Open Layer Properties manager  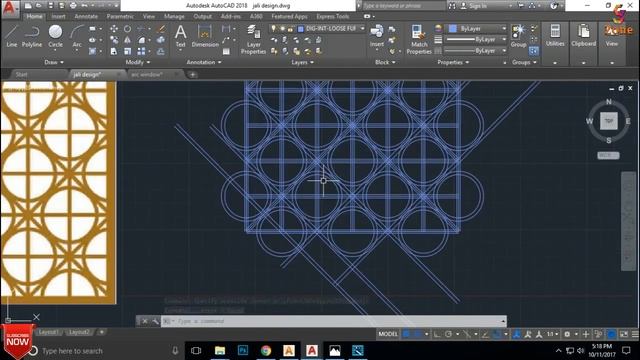[x=253, y=39]
